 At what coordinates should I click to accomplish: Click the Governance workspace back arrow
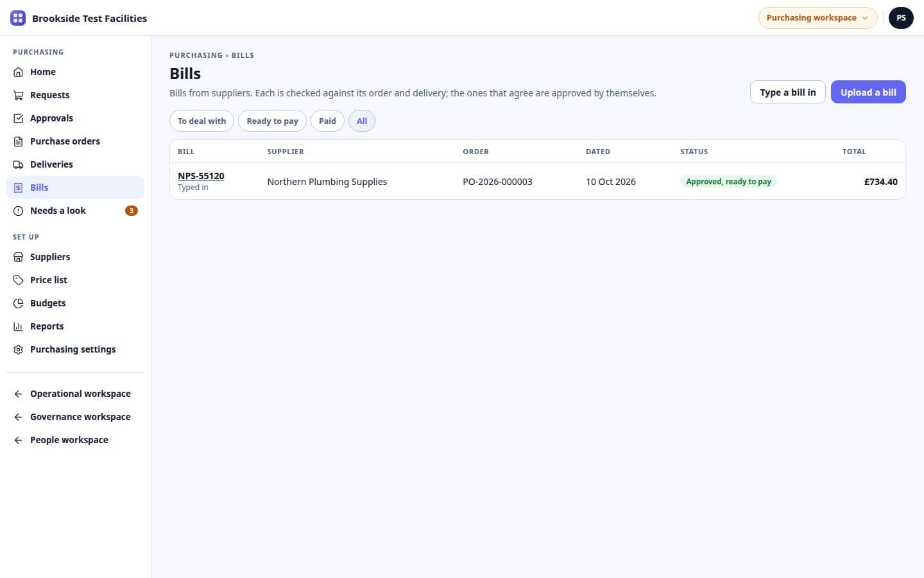(x=18, y=417)
